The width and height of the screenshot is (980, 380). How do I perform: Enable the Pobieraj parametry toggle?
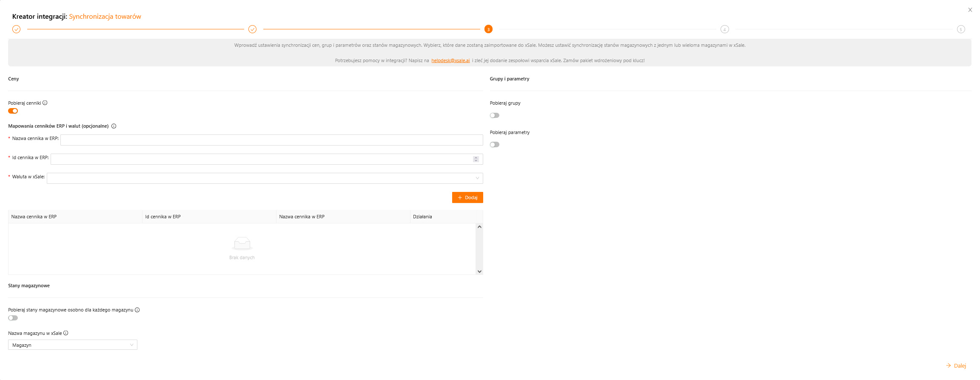(494, 145)
